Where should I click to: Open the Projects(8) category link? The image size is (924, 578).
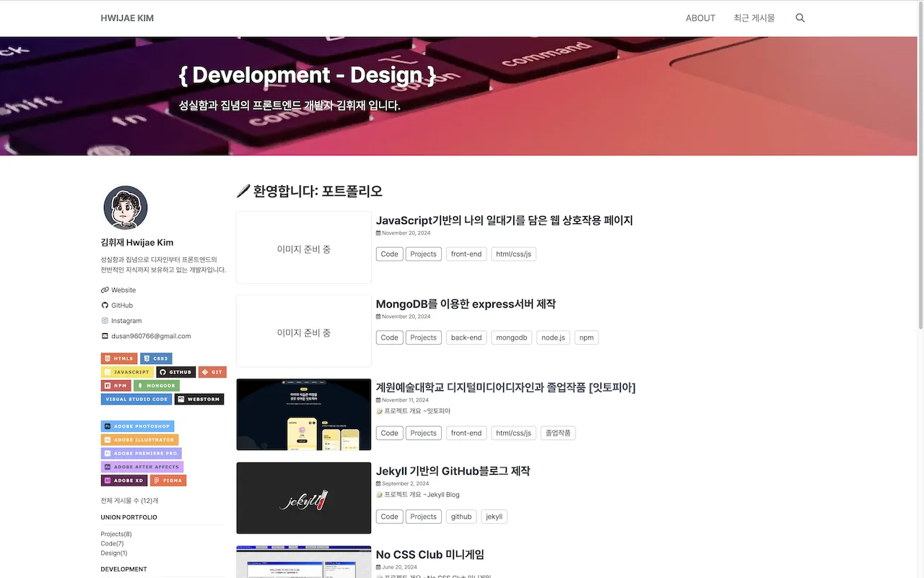click(115, 533)
